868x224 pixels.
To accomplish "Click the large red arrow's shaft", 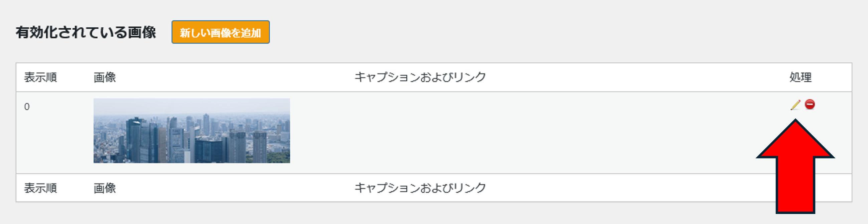I will (795, 185).
